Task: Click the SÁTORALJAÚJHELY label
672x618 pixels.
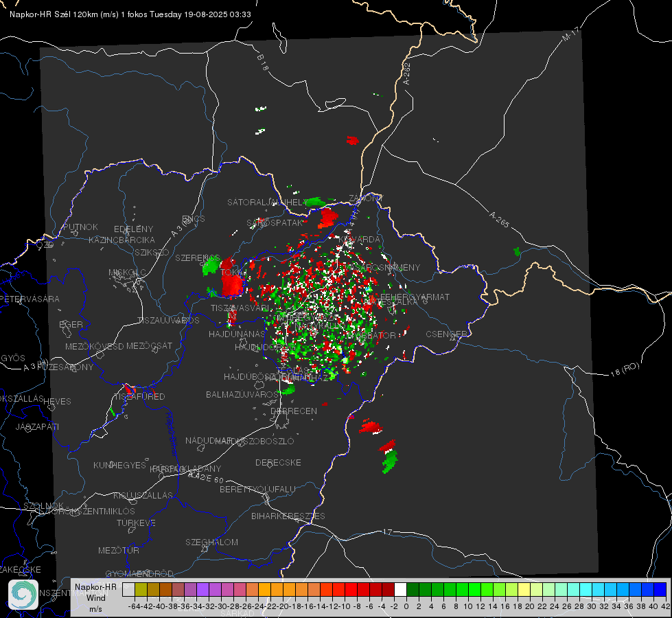Action: [267, 202]
